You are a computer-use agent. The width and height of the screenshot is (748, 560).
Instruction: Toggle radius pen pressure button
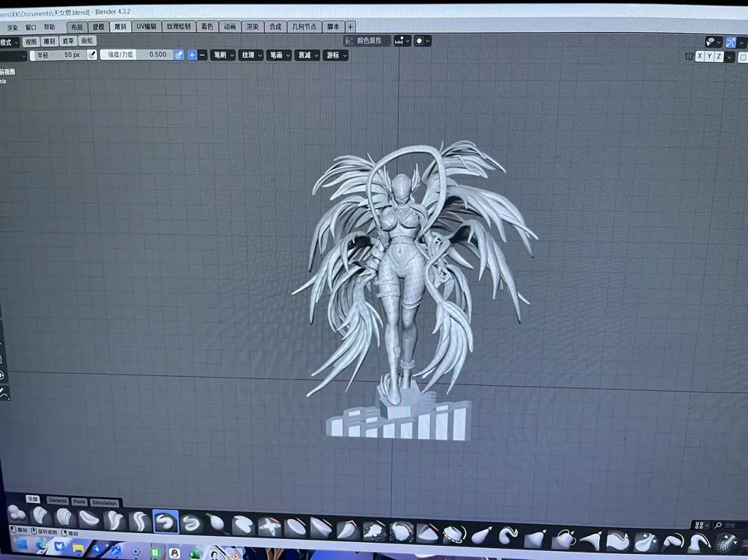(92, 55)
